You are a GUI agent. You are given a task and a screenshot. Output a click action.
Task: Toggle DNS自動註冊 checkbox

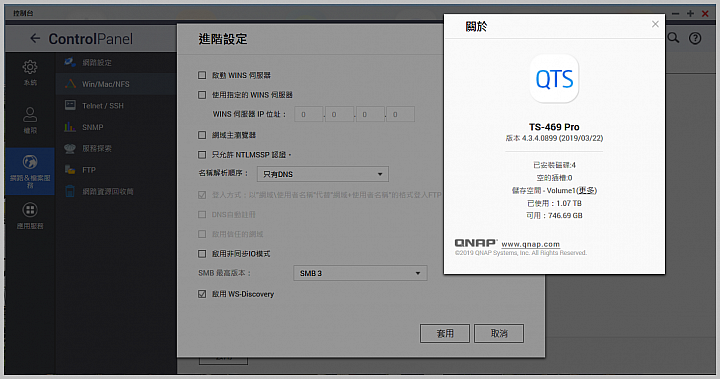[x=202, y=214]
